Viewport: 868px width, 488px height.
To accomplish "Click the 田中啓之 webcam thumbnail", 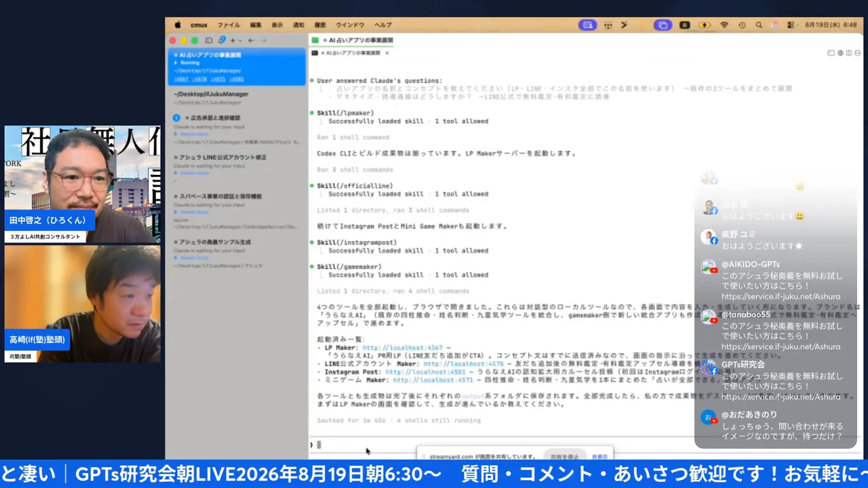I will coord(82,184).
